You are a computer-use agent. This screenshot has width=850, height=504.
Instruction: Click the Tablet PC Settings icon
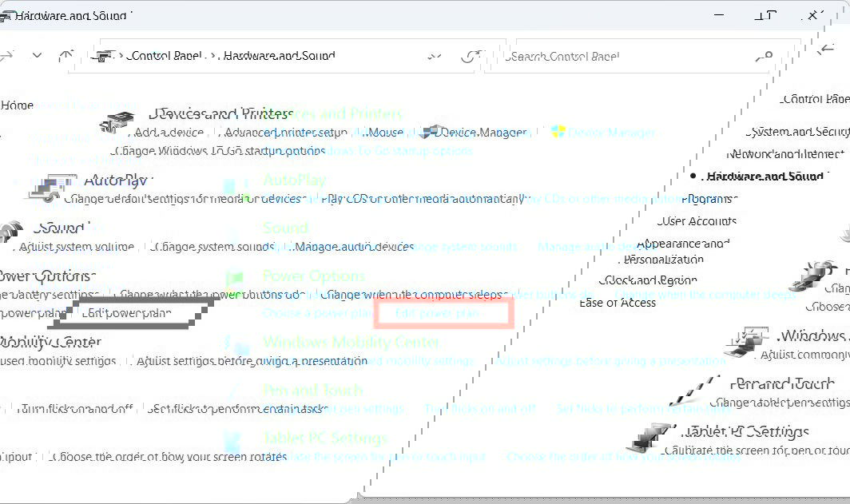tap(650, 438)
